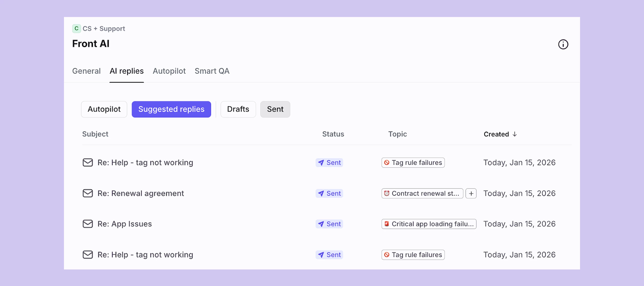Toggle the Sent filter pill
Image resolution: width=644 pixels, height=286 pixels.
[275, 109]
